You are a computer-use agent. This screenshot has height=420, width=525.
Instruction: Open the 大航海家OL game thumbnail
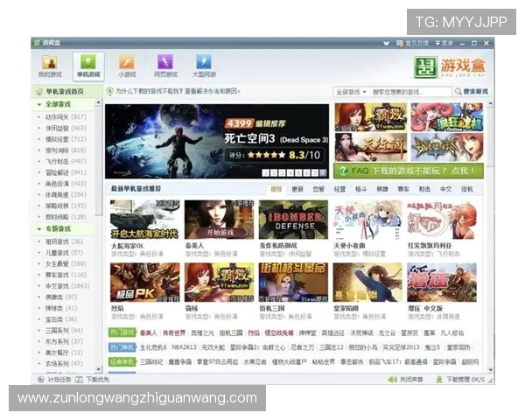click(144, 220)
